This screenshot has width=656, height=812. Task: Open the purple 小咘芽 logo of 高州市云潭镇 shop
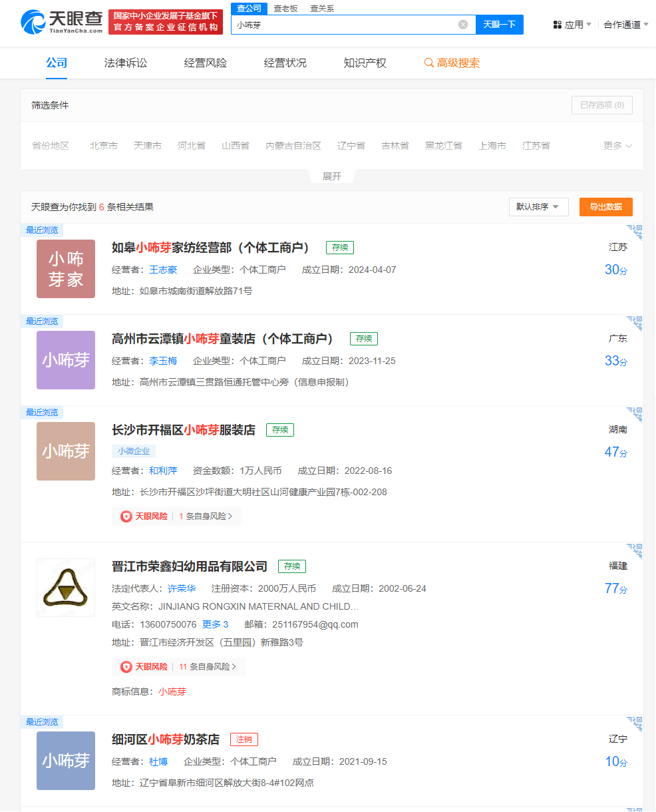66,360
